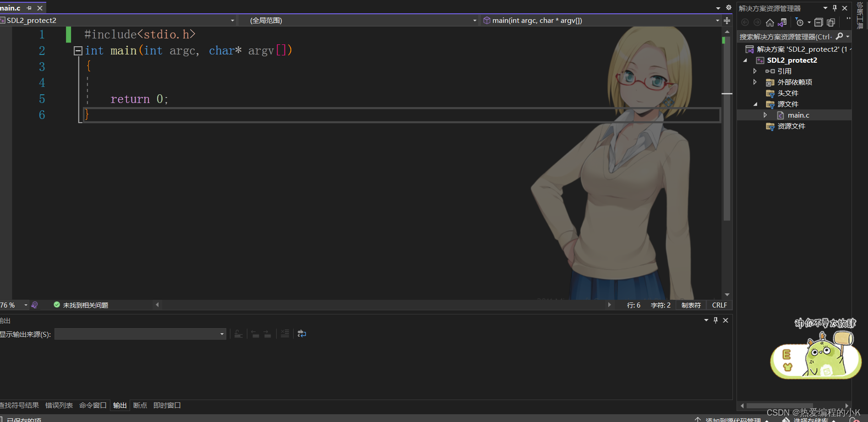
Task: Pin the main.c tab
Action: click(x=29, y=8)
